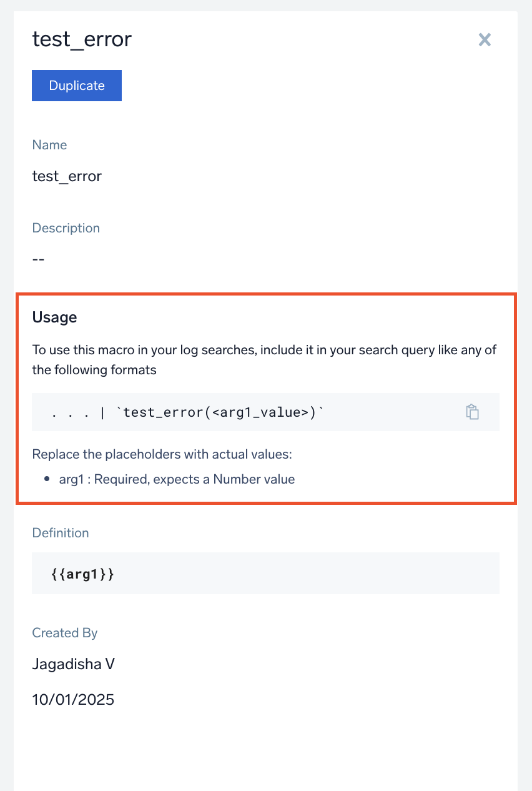The width and height of the screenshot is (532, 791).
Task: Click the Description field label
Action: click(66, 228)
